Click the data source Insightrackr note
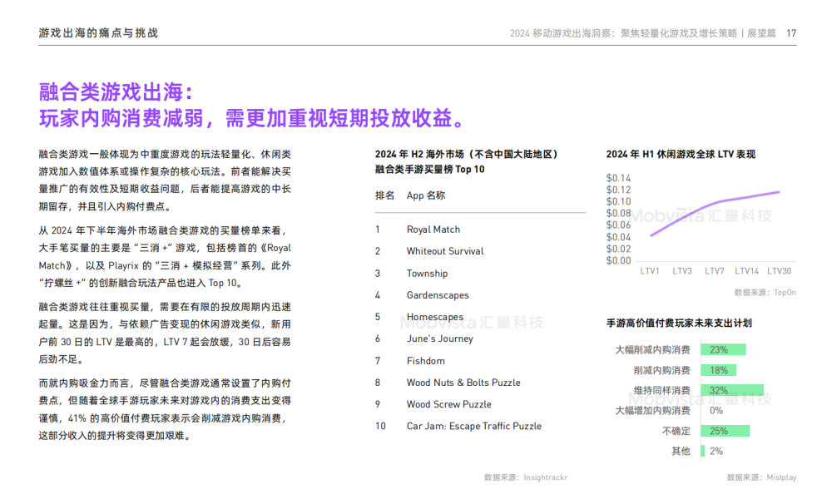The image size is (817, 504). click(x=526, y=477)
